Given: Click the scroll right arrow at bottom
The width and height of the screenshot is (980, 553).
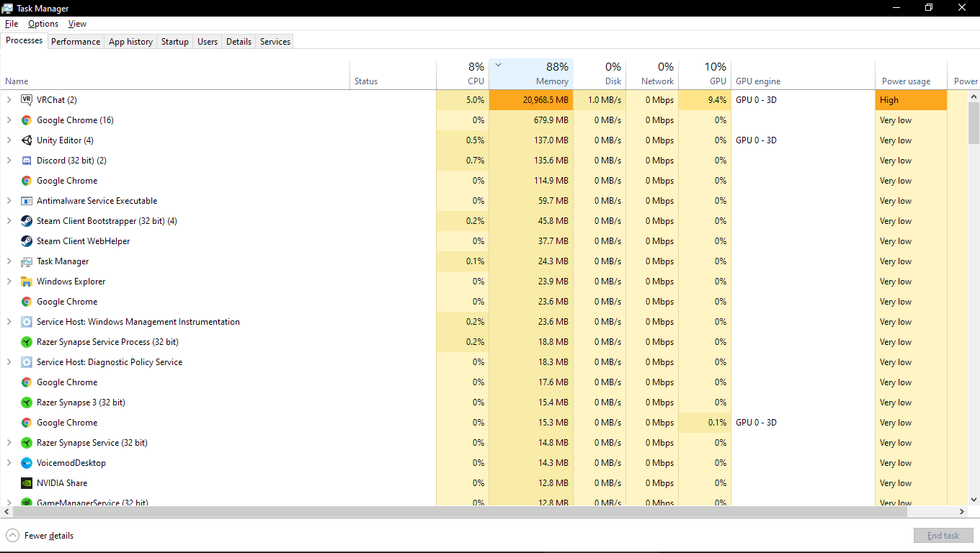Looking at the screenshot, I should [x=961, y=511].
